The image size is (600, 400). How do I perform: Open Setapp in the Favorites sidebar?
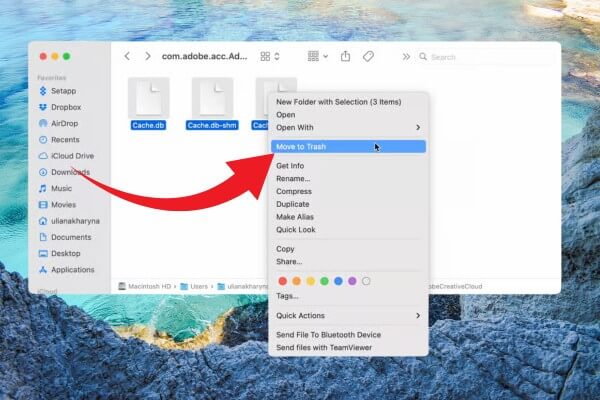(63, 90)
